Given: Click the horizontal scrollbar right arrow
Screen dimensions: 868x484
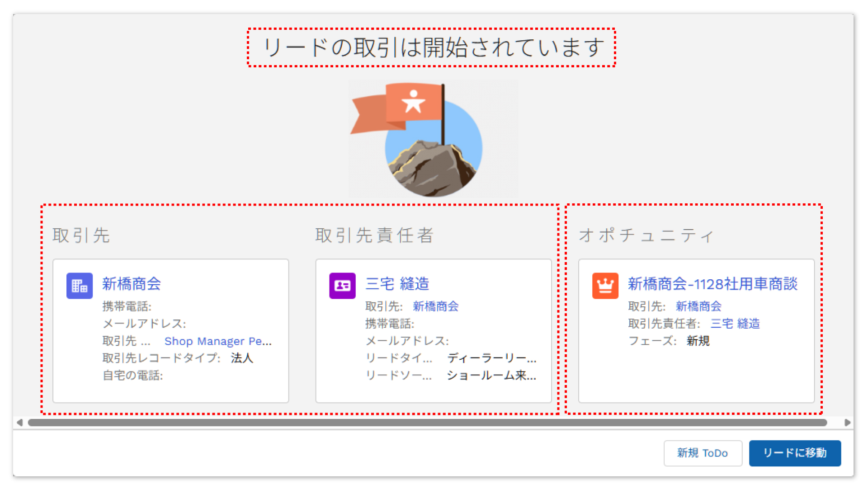Looking at the screenshot, I should [847, 423].
